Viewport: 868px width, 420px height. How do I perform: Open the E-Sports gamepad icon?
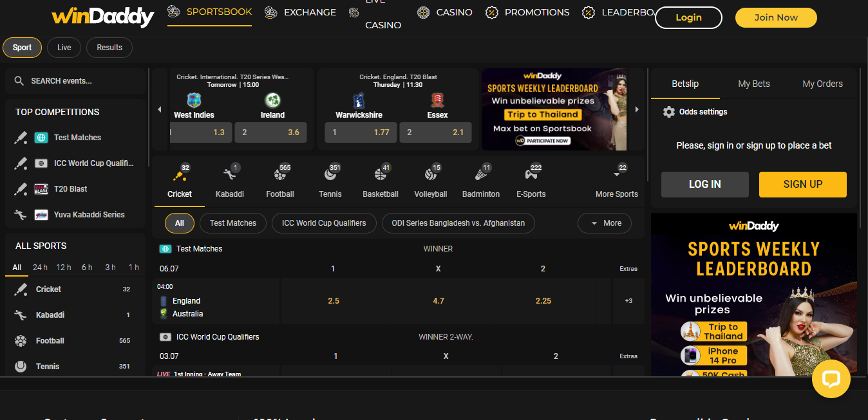tap(531, 174)
